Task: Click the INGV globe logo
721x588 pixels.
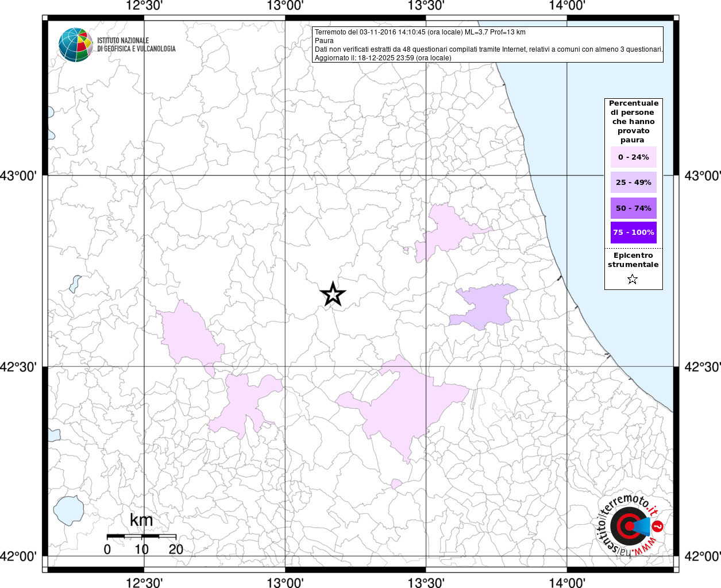Action: click(x=75, y=45)
